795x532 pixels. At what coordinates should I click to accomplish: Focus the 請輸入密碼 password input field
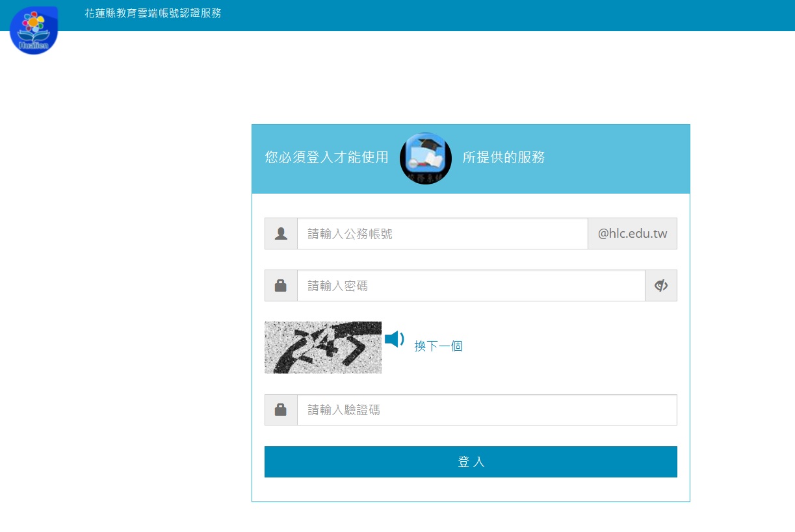coord(471,286)
